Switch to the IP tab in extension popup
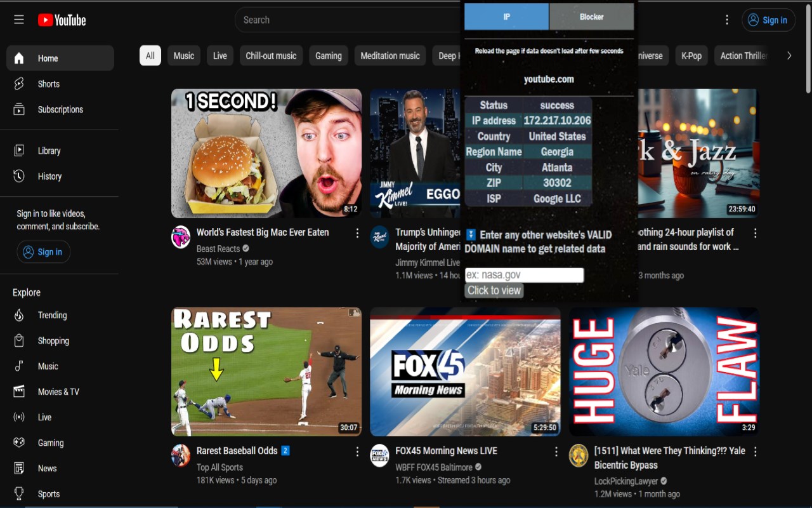This screenshot has width=812, height=508. coord(506,17)
